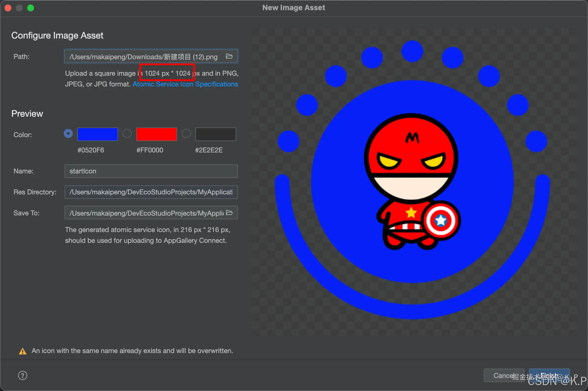Click the Cancel button
588x391 pixels.
coord(501,375)
